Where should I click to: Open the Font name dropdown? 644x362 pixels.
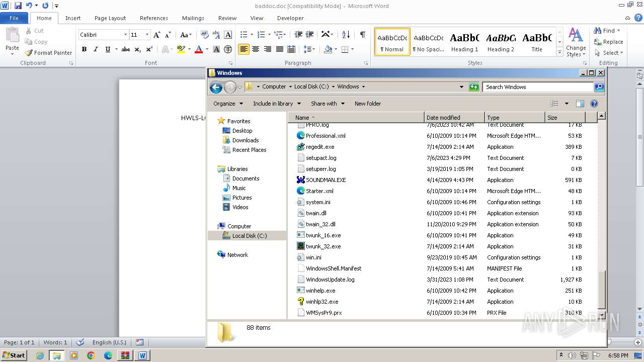point(125,35)
